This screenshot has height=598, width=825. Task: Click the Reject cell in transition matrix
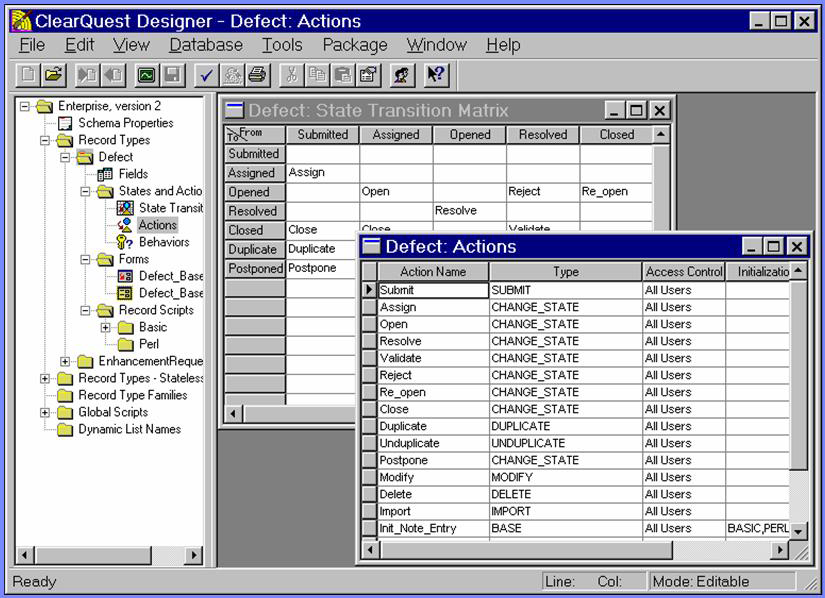(542, 192)
